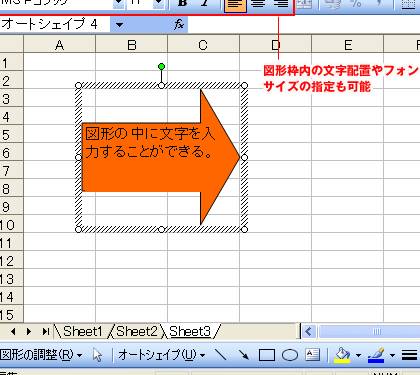Image resolution: width=420 pixels, height=375 pixels.
Task: Click the previous sheet tab scroll arrow
Action: (13, 331)
